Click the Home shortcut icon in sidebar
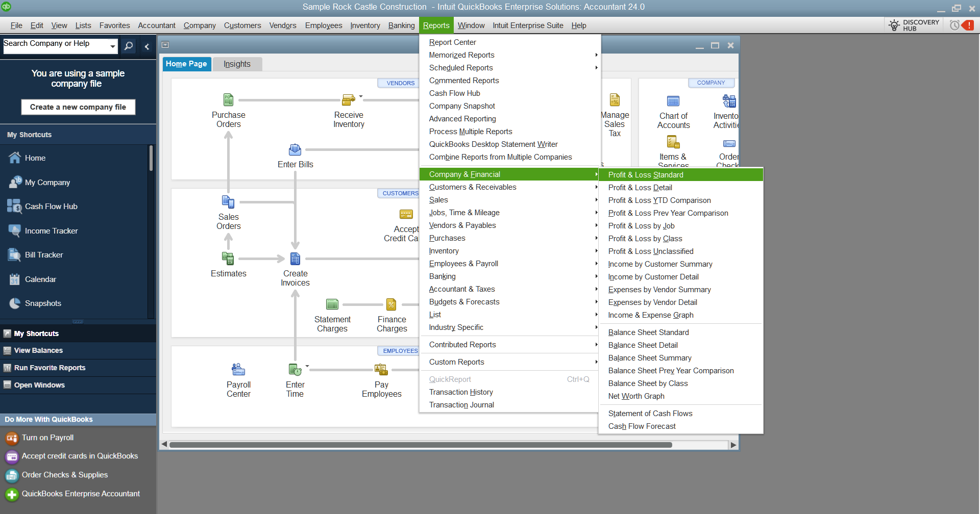Viewport: 980px width, 514px height. point(15,158)
